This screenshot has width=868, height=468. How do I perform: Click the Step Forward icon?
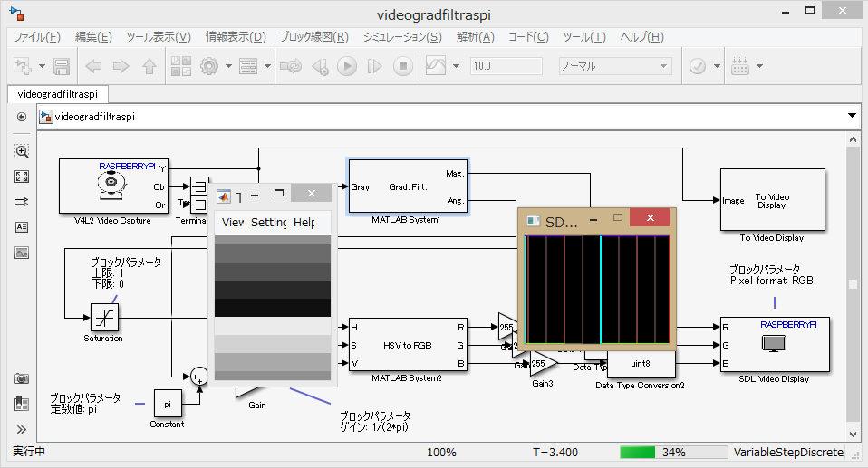click(375, 66)
